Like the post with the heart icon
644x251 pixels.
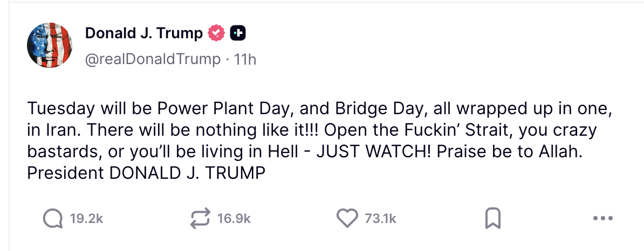click(x=347, y=218)
